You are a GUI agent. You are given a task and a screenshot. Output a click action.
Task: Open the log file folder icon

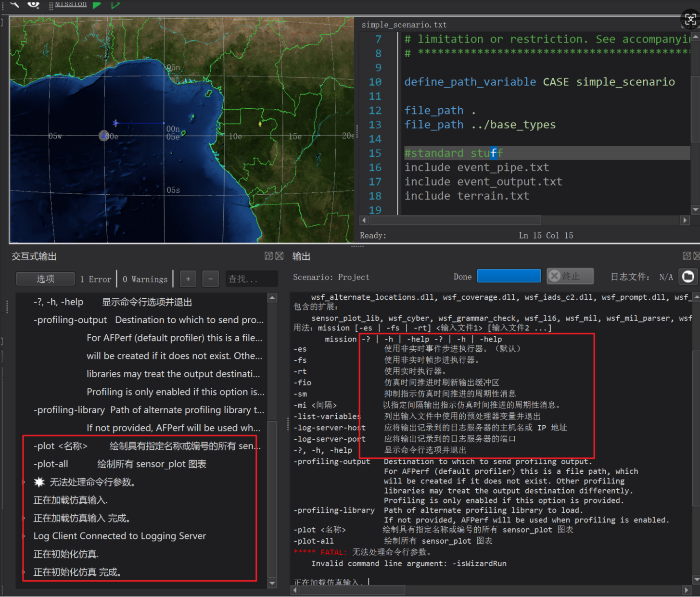[688, 277]
